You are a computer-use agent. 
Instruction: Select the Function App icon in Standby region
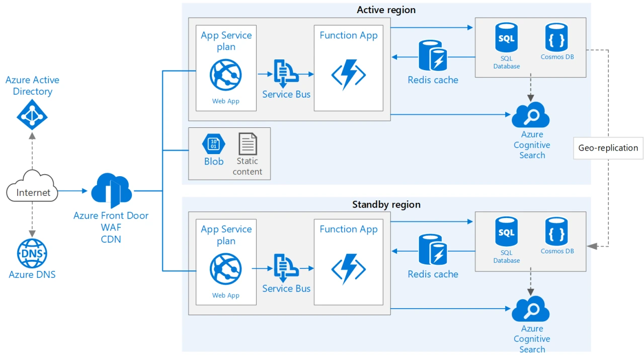tap(348, 268)
